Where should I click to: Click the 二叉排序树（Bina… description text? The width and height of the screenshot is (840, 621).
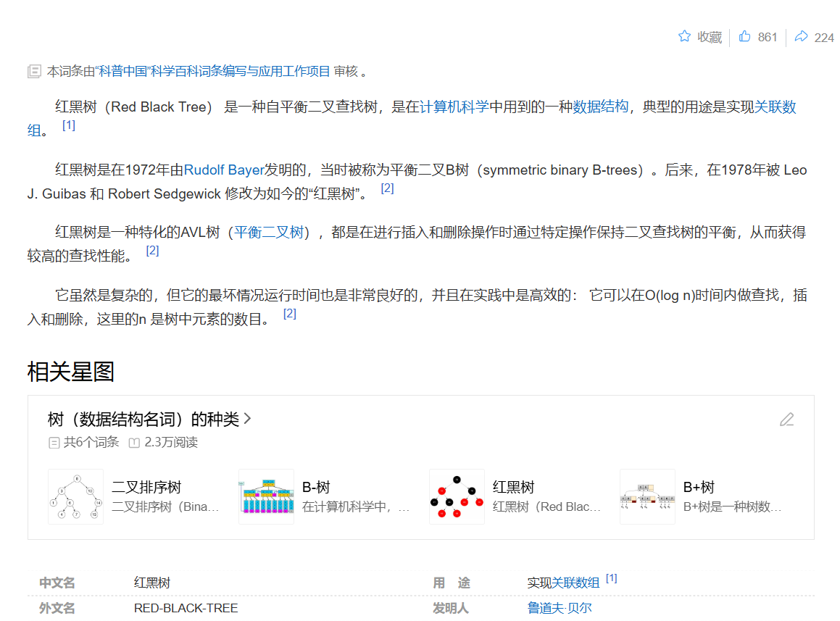[x=165, y=507]
